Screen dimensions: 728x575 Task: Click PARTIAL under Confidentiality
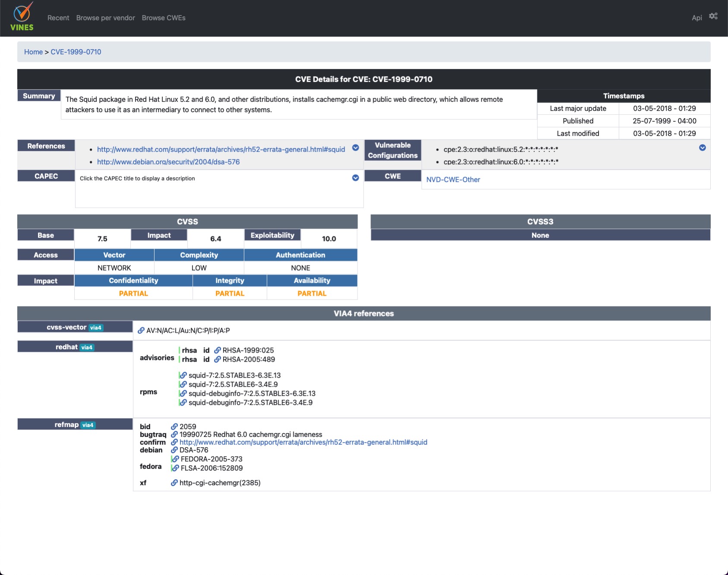(x=133, y=294)
